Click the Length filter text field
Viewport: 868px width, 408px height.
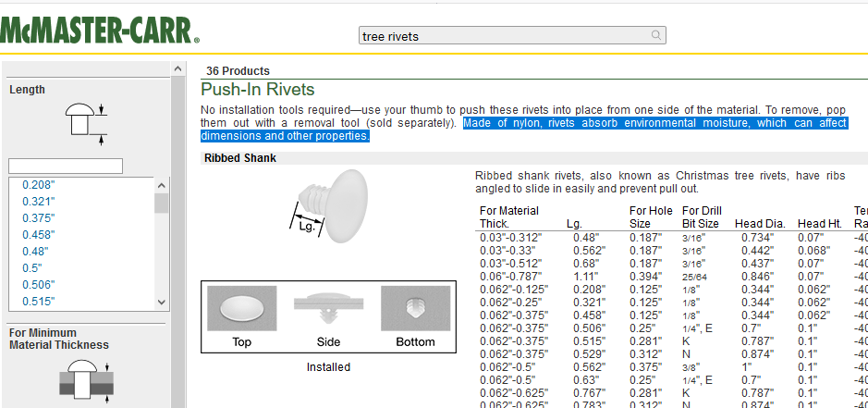coord(66,166)
